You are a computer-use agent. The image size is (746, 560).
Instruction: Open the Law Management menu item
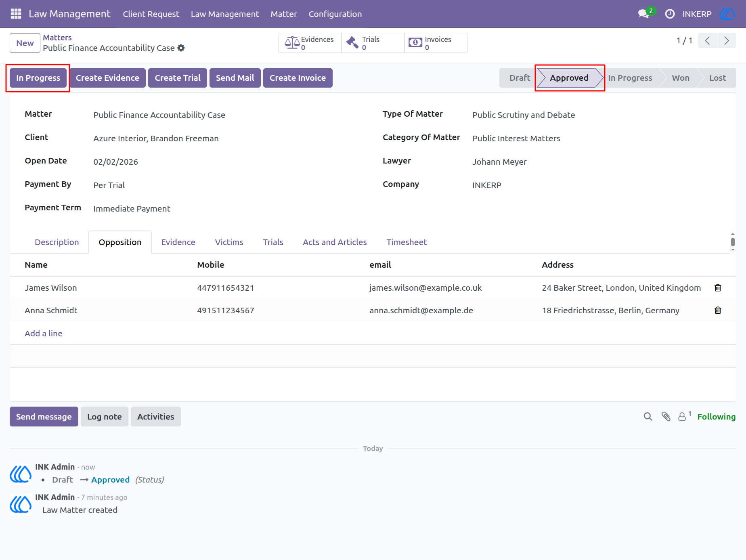click(x=225, y=14)
